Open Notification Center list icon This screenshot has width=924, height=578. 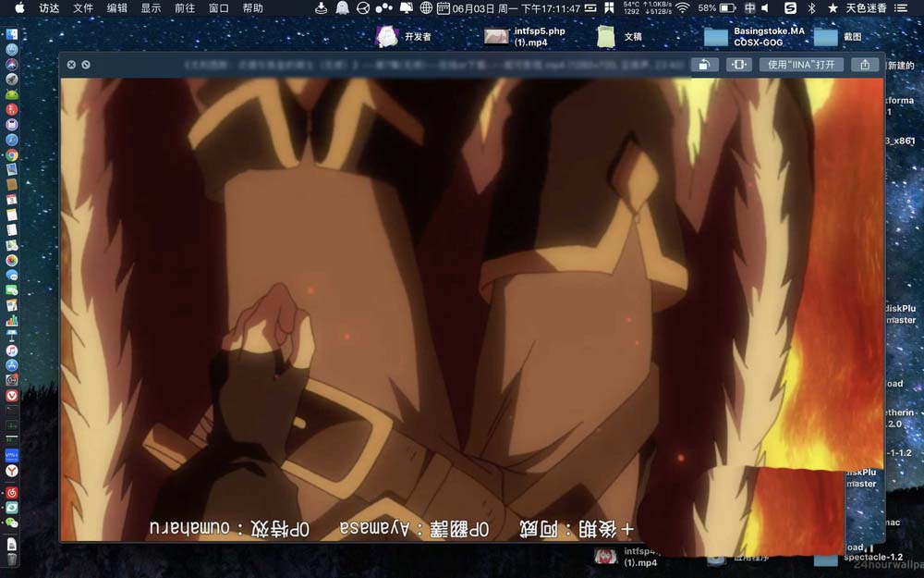900,7
